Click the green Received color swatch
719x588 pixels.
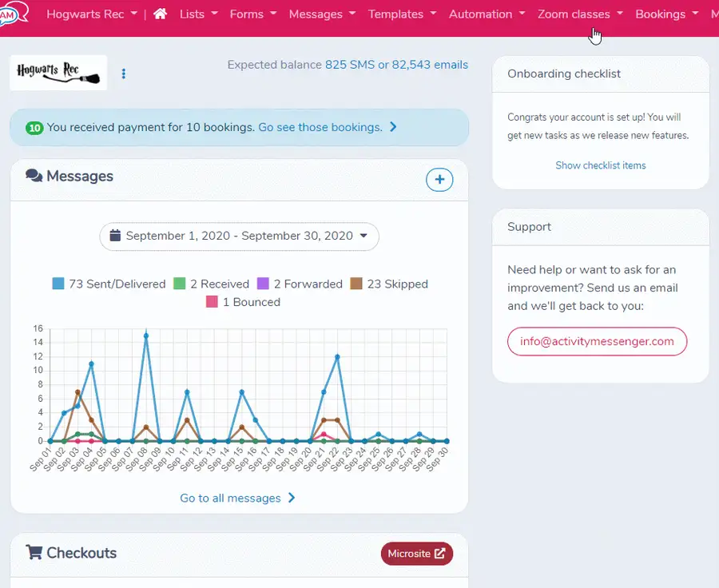tap(179, 284)
